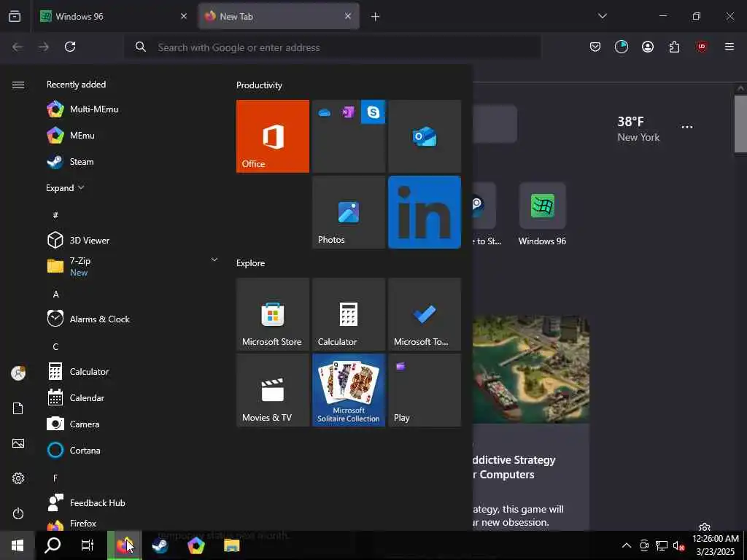Open the strategy game article image
This screenshot has width=747, height=560.
(531, 370)
